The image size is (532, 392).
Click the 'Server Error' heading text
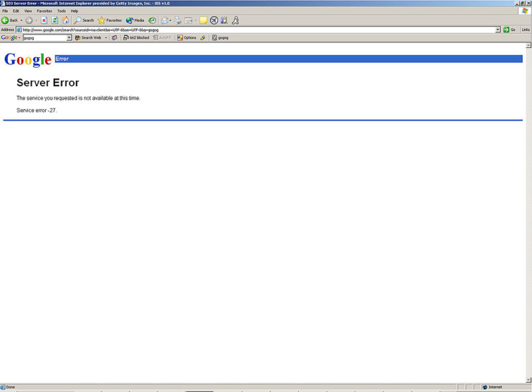tap(48, 82)
